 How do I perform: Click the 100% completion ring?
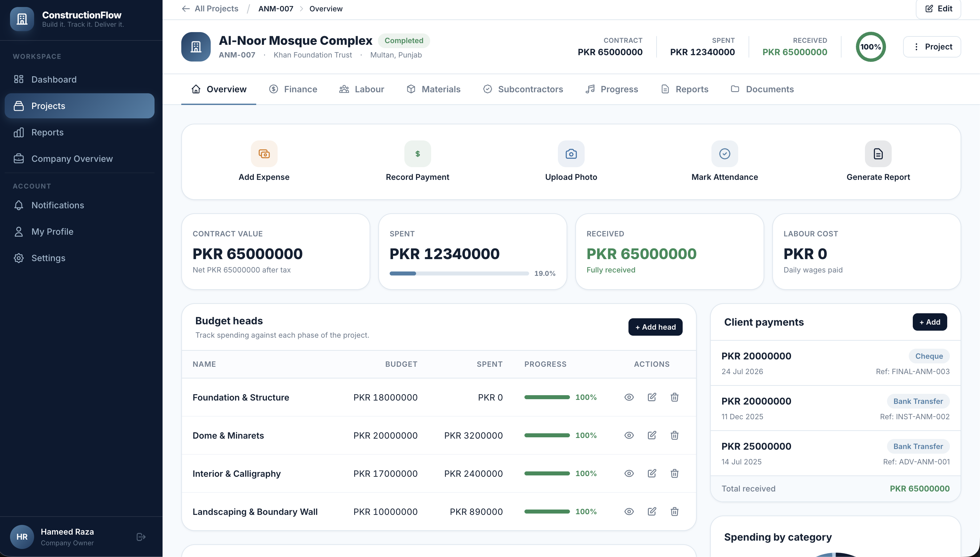pos(871,47)
